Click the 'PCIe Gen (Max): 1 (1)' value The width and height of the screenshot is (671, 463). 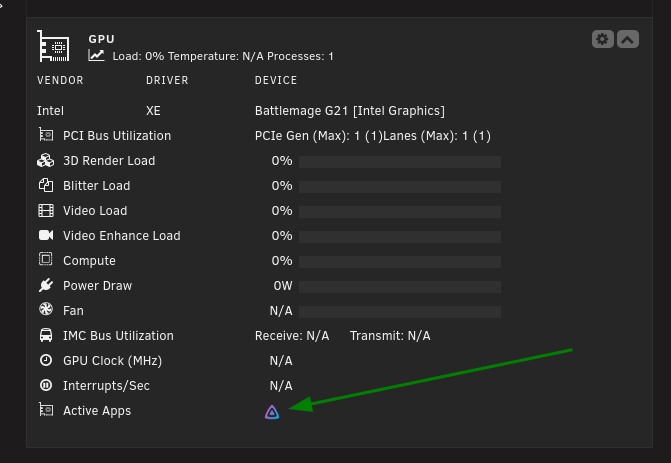point(318,136)
